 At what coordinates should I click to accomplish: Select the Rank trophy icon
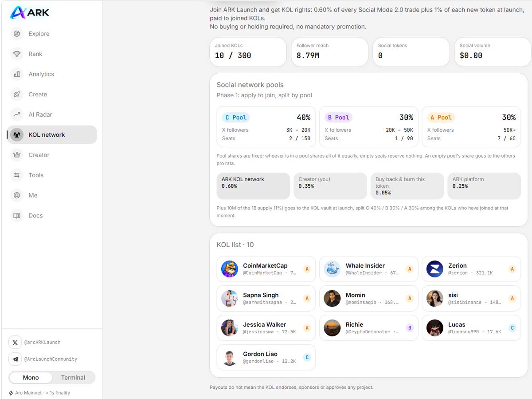point(17,54)
